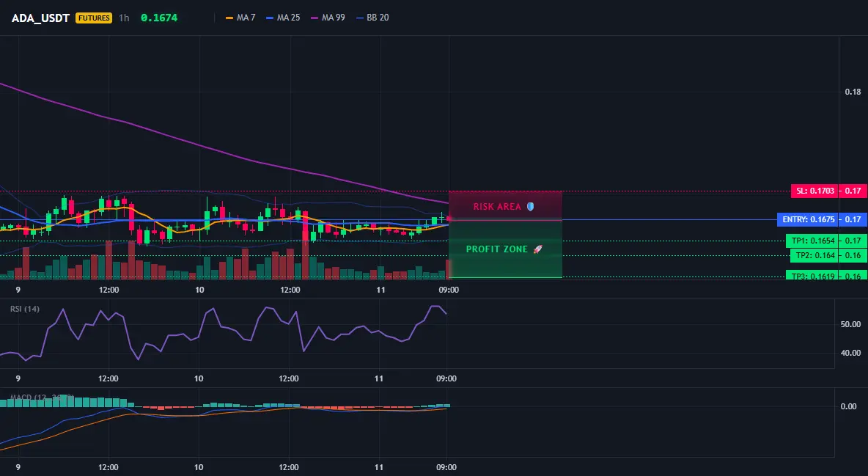The image size is (868, 476).
Task: Select the SL: 0.1703 stop-loss label
Action: (x=814, y=191)
